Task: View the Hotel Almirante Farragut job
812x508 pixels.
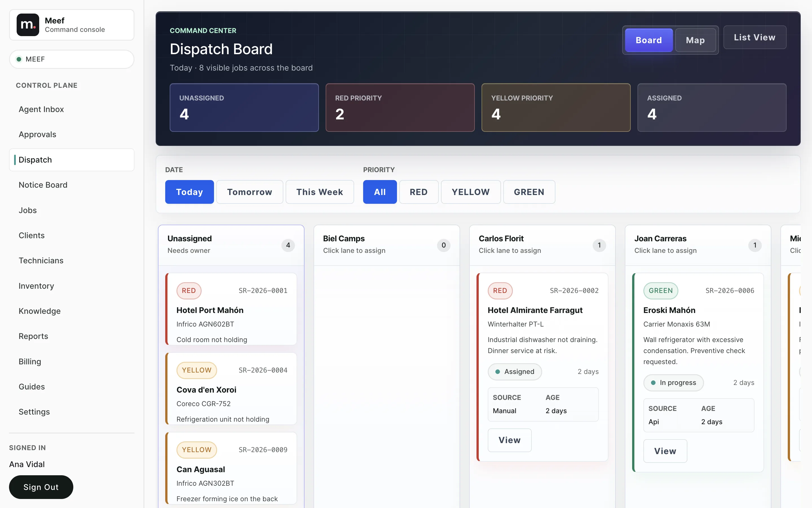Action: coord(509,440)
